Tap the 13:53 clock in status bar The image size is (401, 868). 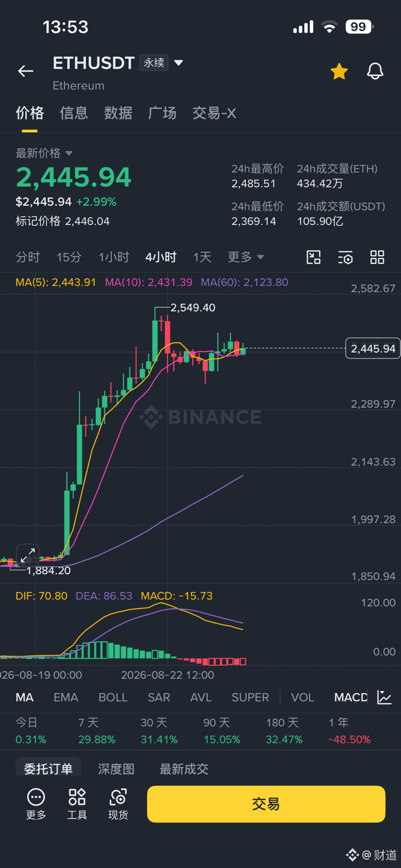tap(65, 27)
